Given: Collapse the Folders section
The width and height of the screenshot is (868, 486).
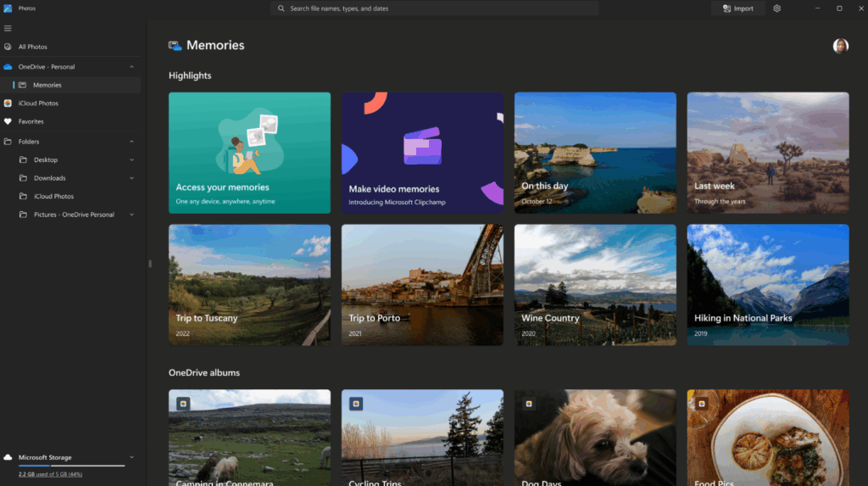Looking at the screenshot, I should 131,142.
